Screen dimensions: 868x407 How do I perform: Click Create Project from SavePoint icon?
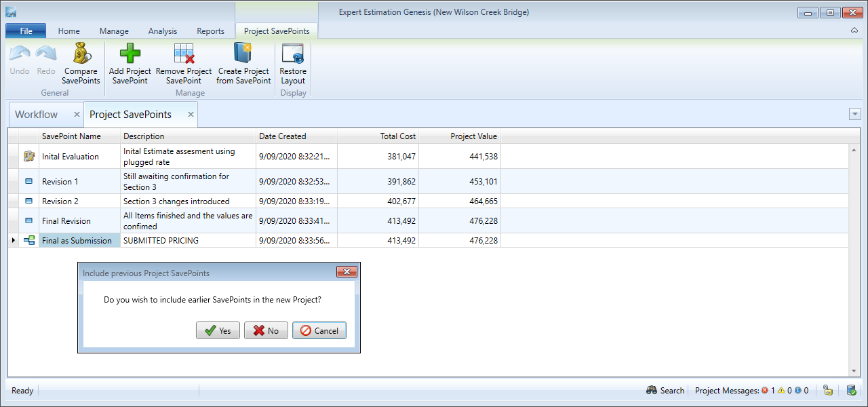pos(243,54)
